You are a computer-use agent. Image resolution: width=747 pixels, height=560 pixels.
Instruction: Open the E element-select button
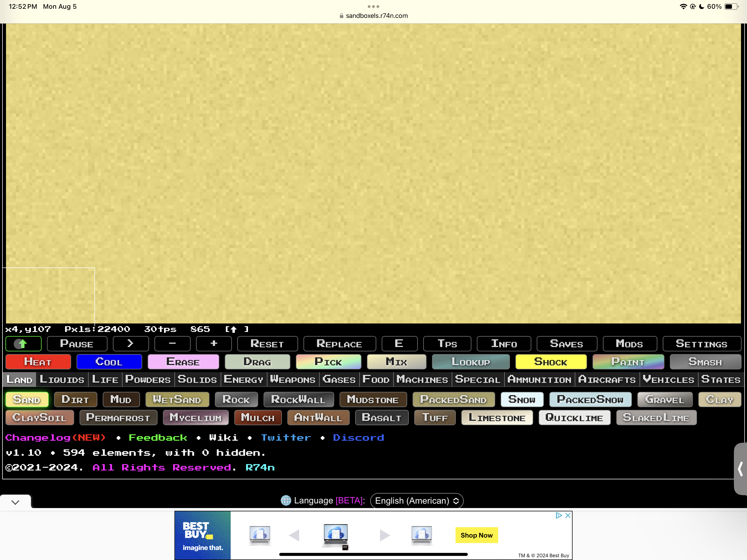pos(399,344)
